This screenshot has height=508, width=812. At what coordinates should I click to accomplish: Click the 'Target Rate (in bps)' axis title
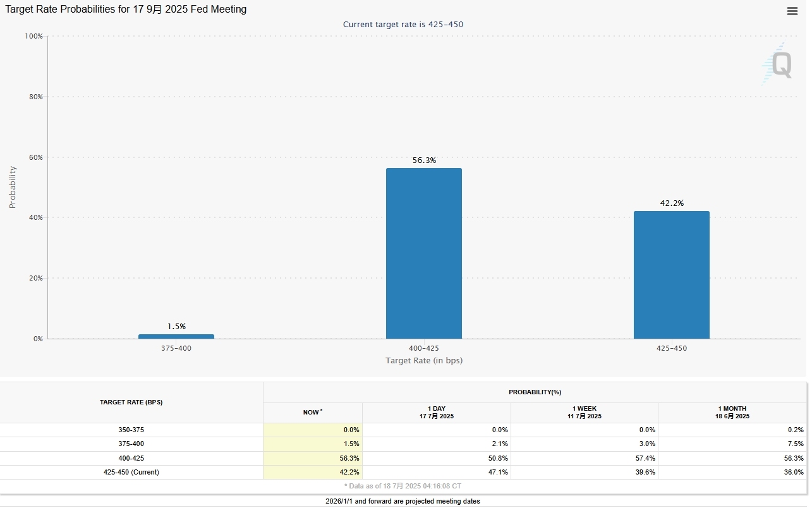coord(424,361)
